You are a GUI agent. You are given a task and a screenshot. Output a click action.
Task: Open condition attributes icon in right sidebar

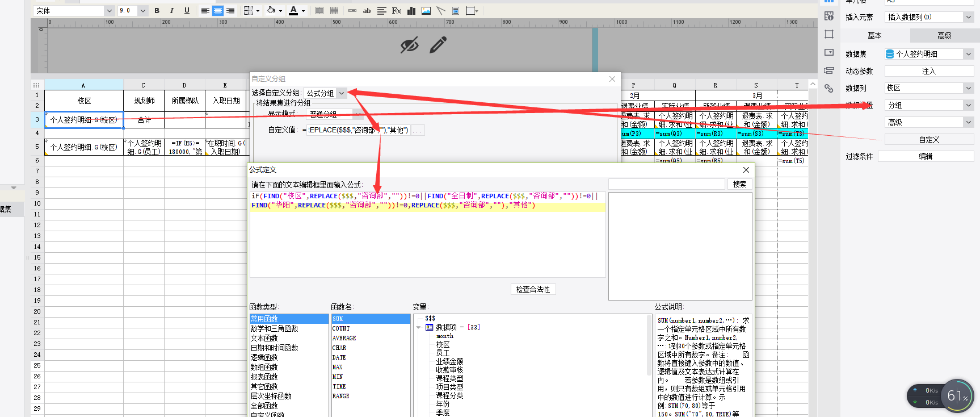click(x=829, y=70)
